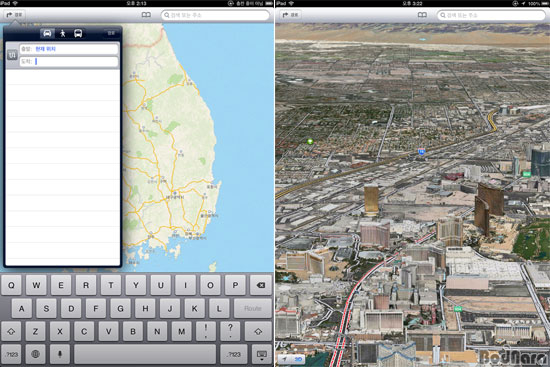Select the driving directions car icon
Viewport: 550px width, 367px height.
tap(47, 33)
